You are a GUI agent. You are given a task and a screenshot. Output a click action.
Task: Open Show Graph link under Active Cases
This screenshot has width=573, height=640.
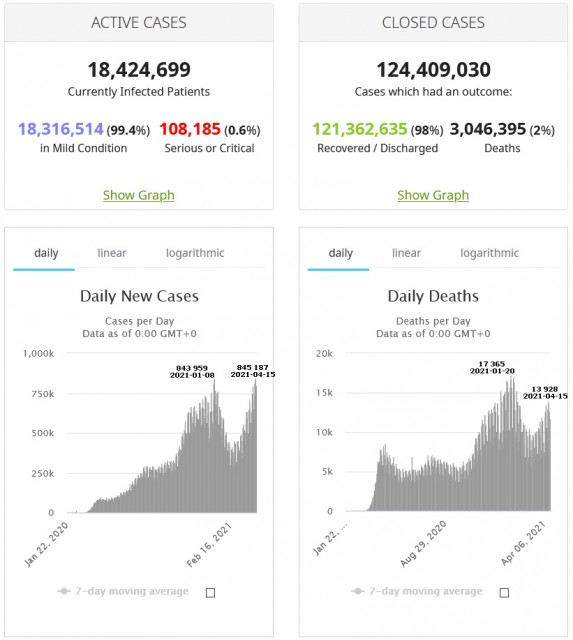point(139,195)
